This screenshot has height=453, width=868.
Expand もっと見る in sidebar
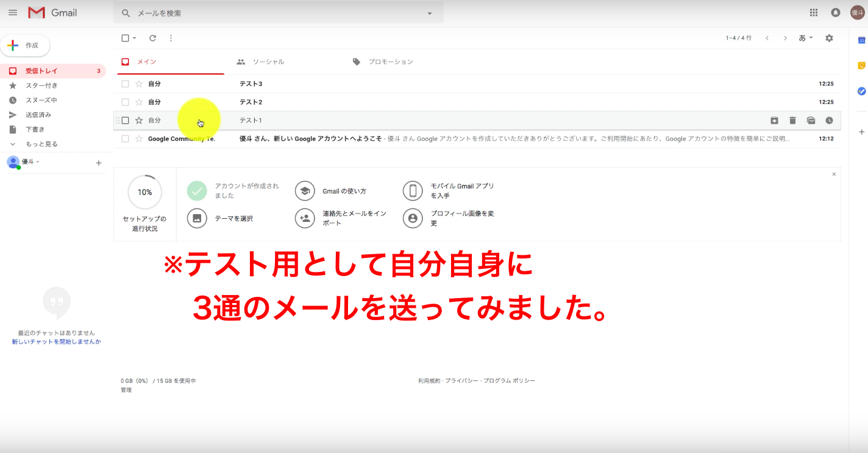41,144
